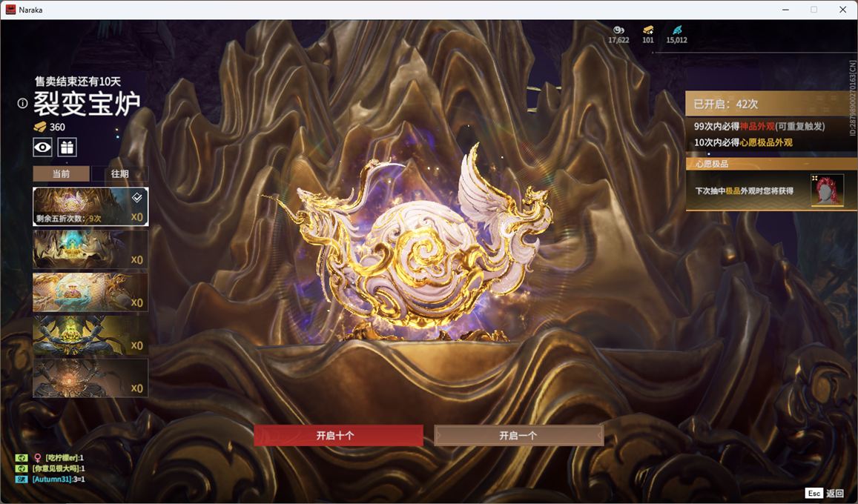
Task: Select the fifth furnace thumbnail with orange glow
Action: coord(90,378)
